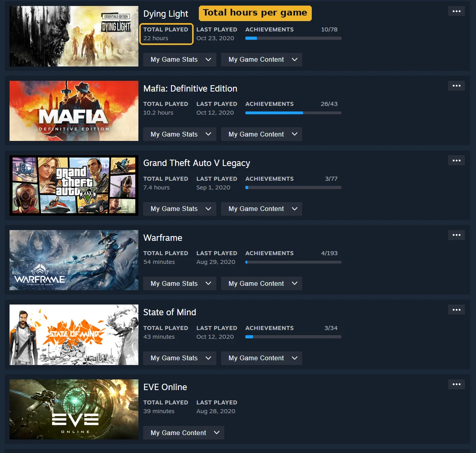The height and width of the screenshot is (453, 476).
Task: Open the State of Mind title link
Action: [170, 312]
